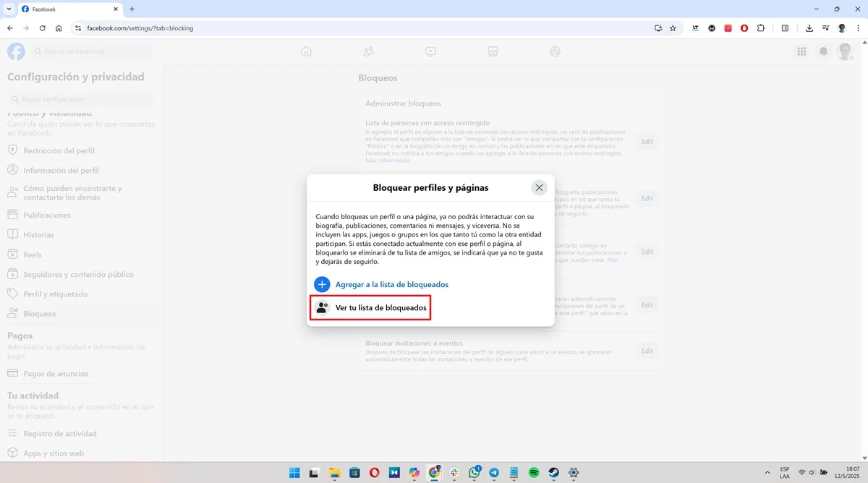Open Facebook home icon in top navigation
Image resolution: width=868 pixels, height=483 pixels.
pyautogui.click(x=307, y=51)
